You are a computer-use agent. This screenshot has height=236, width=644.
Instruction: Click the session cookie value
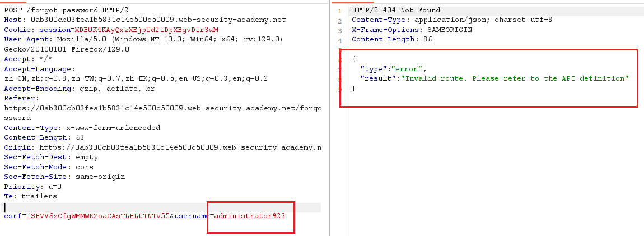click(x=146, y=30)
